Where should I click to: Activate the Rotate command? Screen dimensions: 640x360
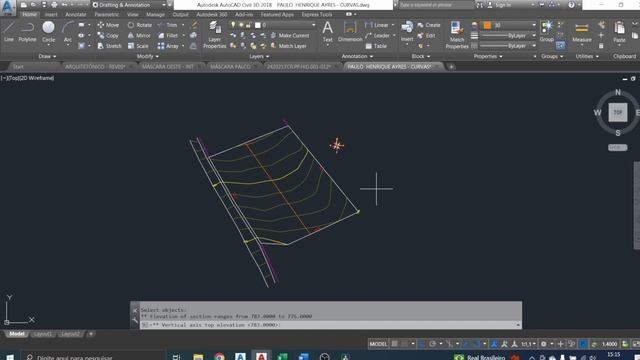coord(140,25)
